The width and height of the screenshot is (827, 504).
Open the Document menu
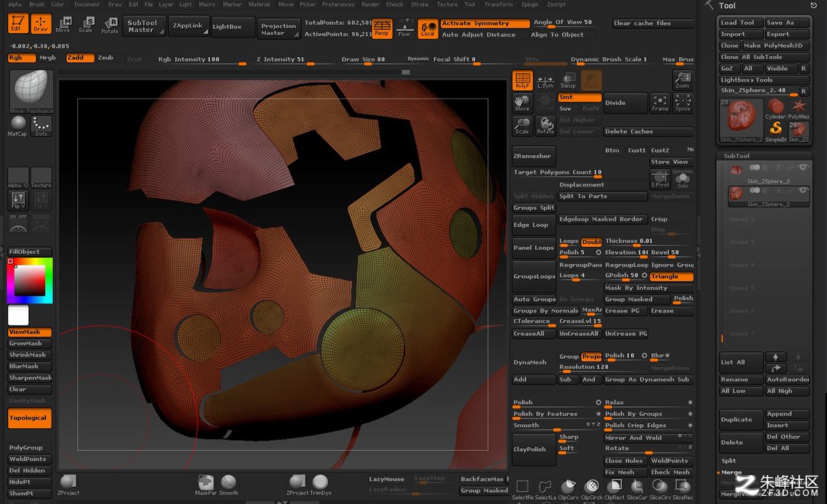click(x=87, y=4)
